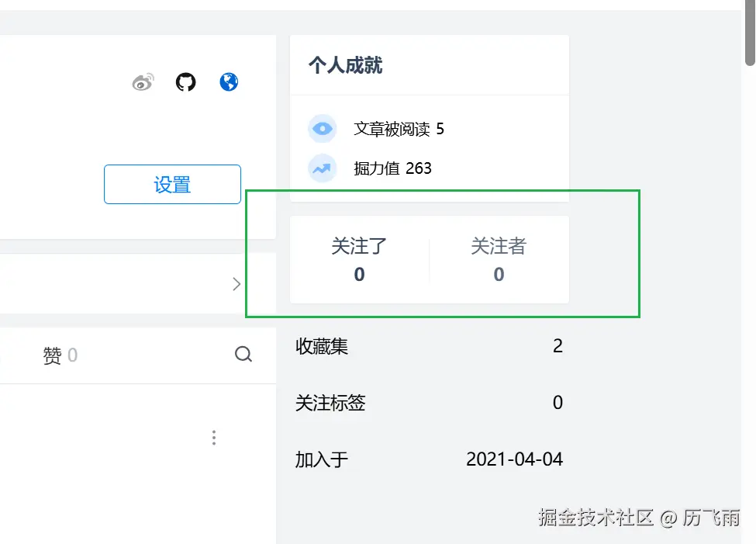
Task: Click the search magnifier icon
Action: 243,355
